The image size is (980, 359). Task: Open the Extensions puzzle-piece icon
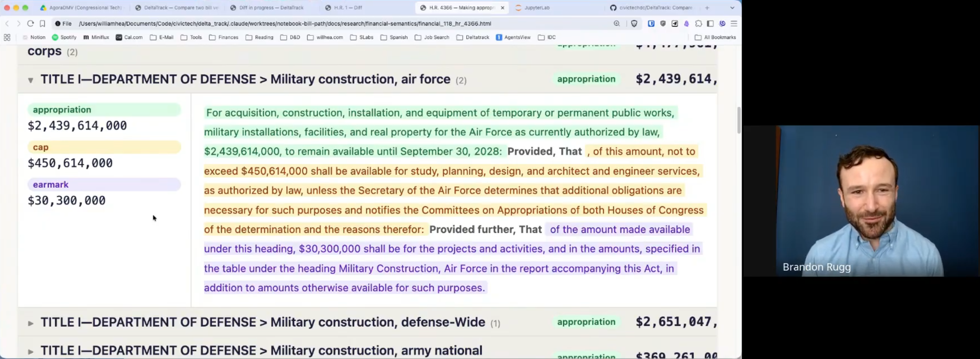click(698, 23)
